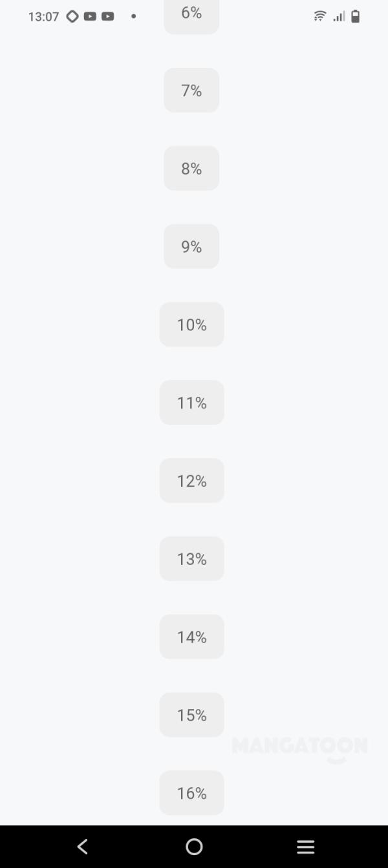Viewport: 388px width, 868px height.
Task: Pick the 11% button
Action: (x=191, y=403)
